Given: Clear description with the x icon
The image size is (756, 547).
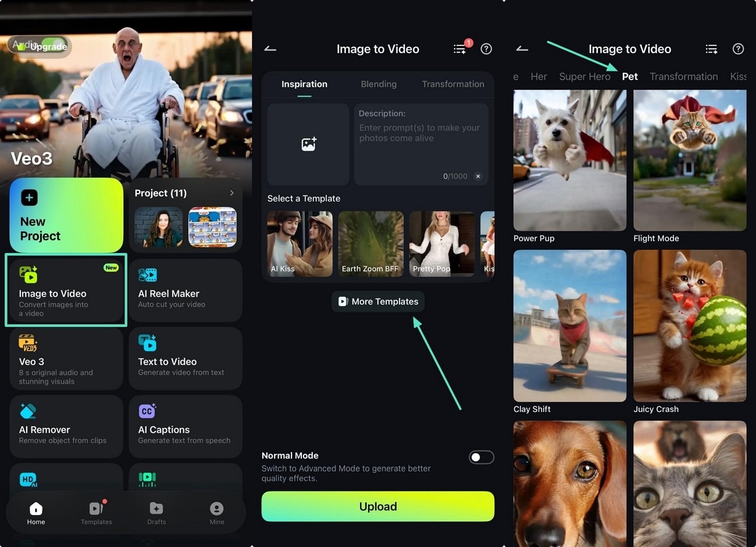Looking at the screenshot, I should pos(478,176).
